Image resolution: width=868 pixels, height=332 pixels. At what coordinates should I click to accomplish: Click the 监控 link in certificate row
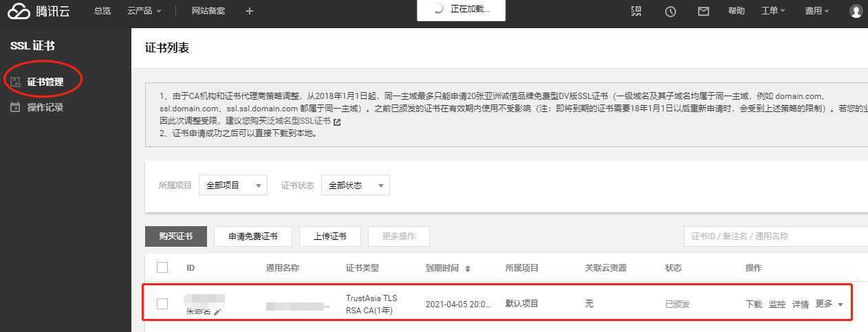[777, 304]
